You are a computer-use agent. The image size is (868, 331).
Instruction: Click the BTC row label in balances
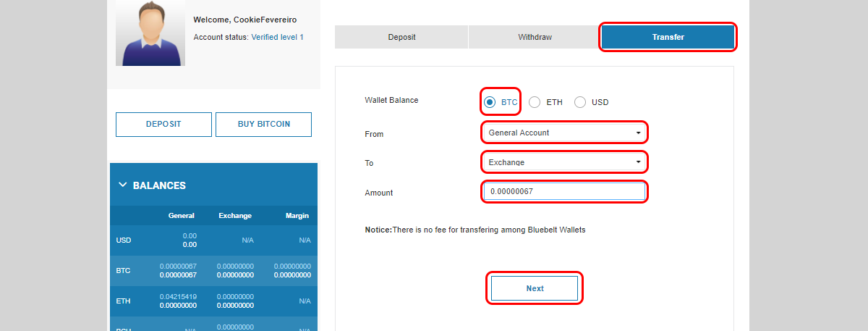pos(123,271)
